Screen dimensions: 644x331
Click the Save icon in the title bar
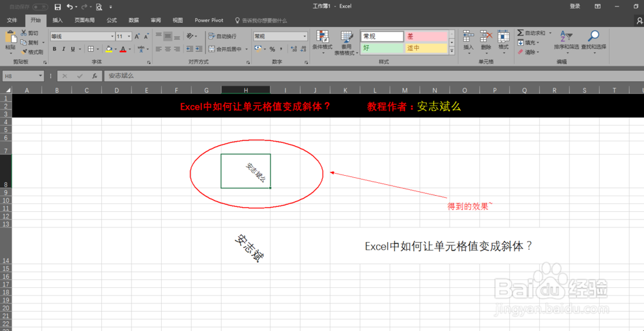(x=58, y=6)
